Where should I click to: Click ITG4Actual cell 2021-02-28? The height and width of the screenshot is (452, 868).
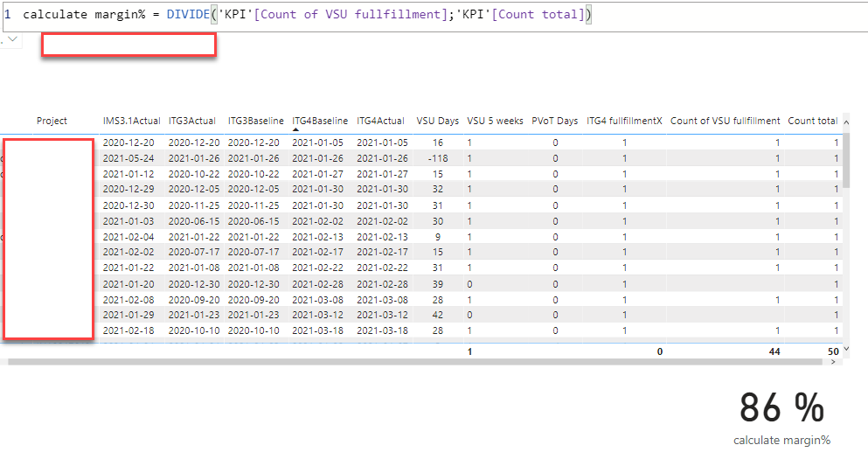click(383, 284)
